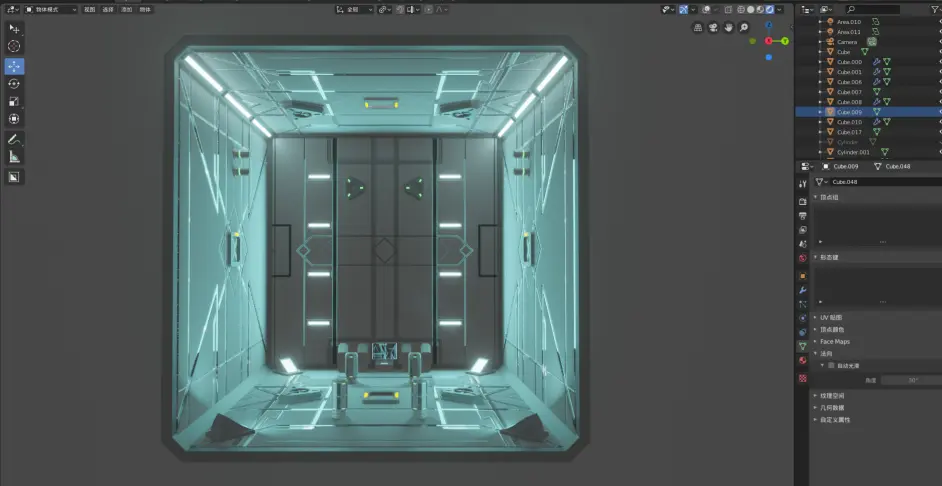Viewport: 942px width, 486px height.
Task: Open the overlays options dropdown arrow
Action: [x=715, y=10]
